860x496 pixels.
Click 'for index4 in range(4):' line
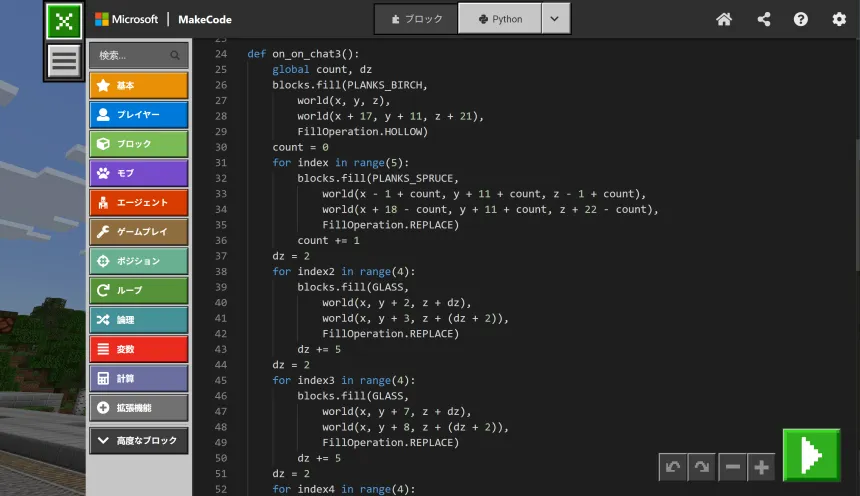click(x=344, y=489)
